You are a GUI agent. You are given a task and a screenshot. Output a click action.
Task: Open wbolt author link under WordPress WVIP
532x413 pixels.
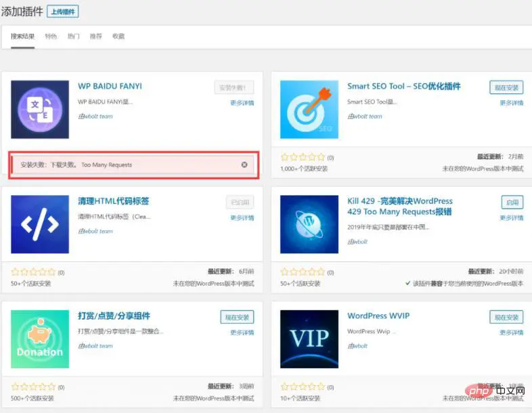tap(360, 346)
